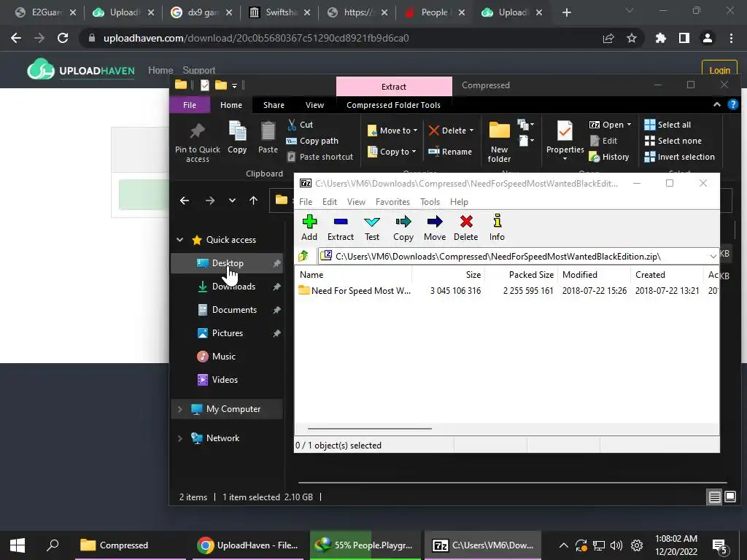Collapse the Quick access tree
The width and height of the screenshot is (747, 560).
[180, 239]
